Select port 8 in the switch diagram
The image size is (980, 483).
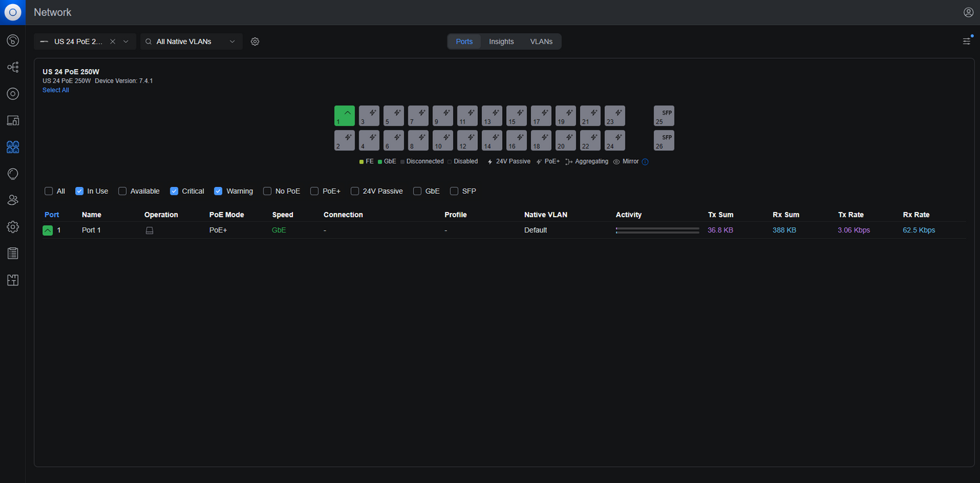point(418,141)
